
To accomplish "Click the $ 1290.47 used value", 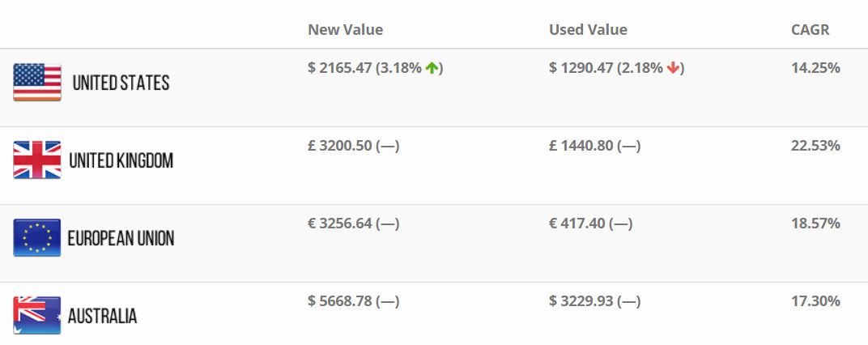I will (x=581, y=68).
